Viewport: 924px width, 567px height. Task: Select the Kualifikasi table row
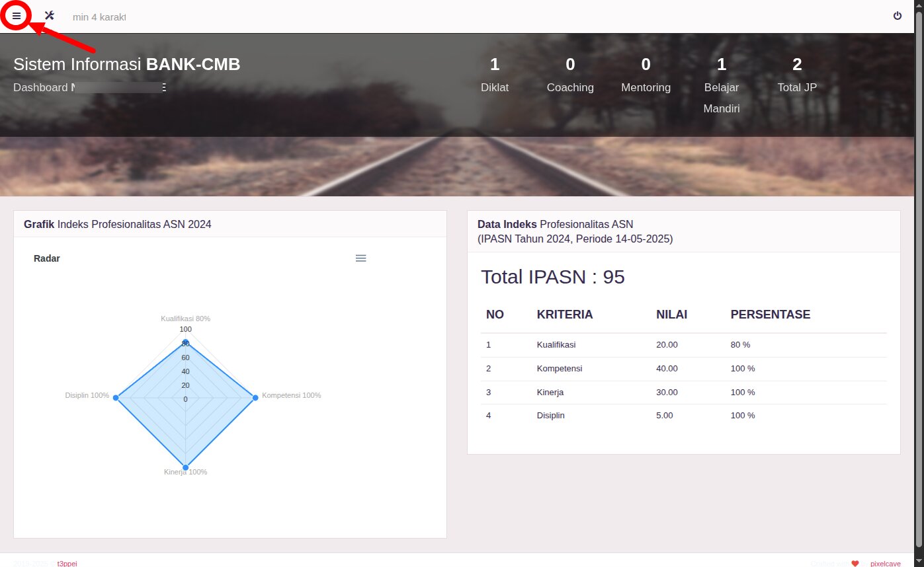coord(684,345)
